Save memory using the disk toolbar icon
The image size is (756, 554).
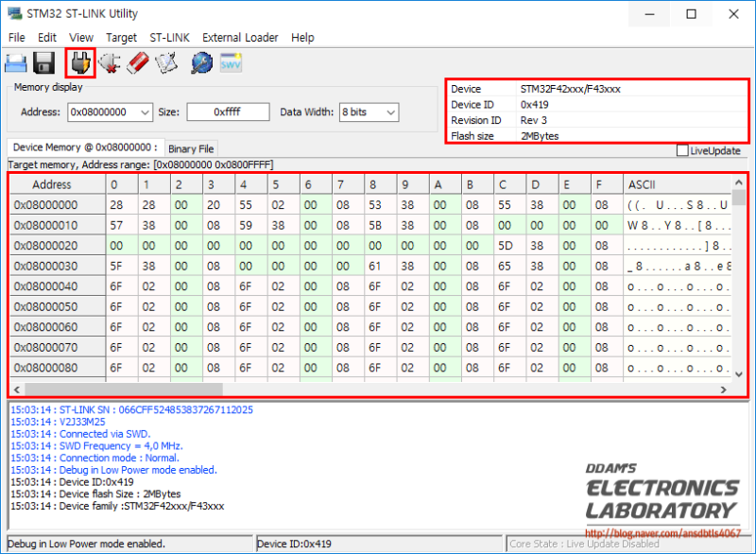[43, 62]
